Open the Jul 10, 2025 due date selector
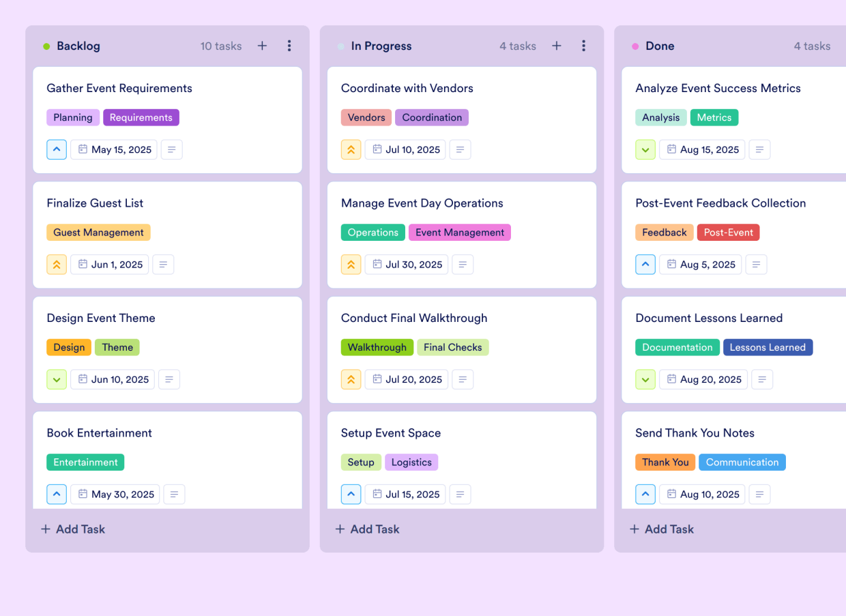This screenshot has height=616, width=846. (405, 149)
